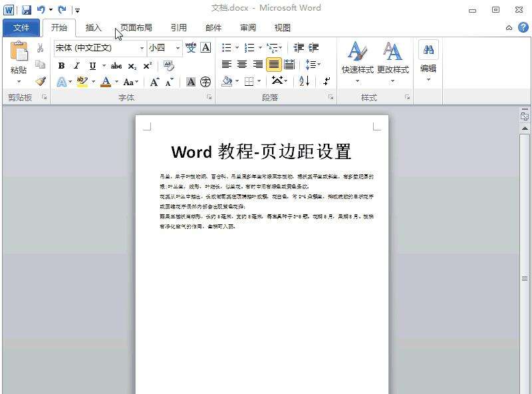Open Paragraph dialog launcher in 段落 group

(x=331, y=97)
